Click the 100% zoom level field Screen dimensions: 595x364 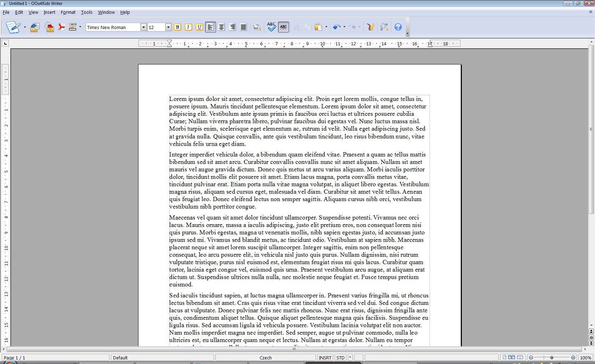pos(585,358)
